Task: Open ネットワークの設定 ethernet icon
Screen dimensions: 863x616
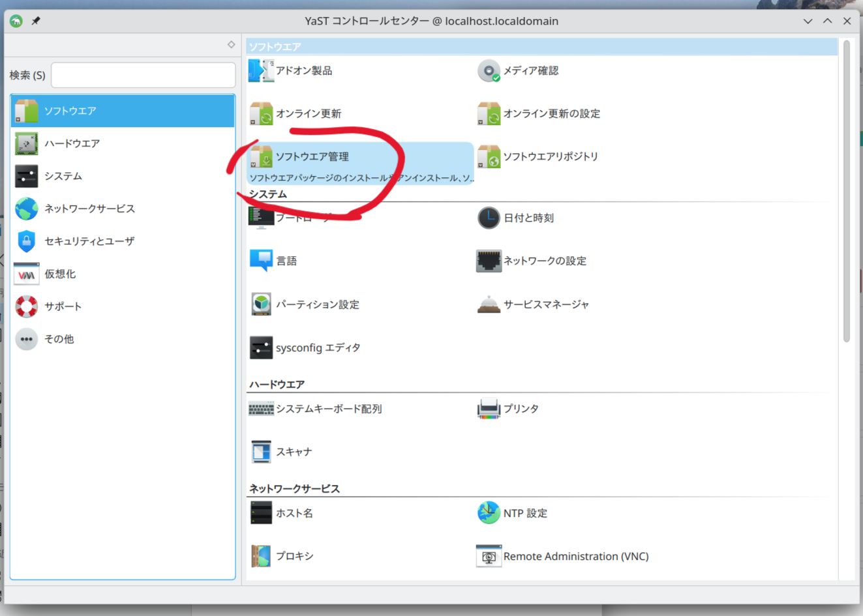Action: (489, 261)
